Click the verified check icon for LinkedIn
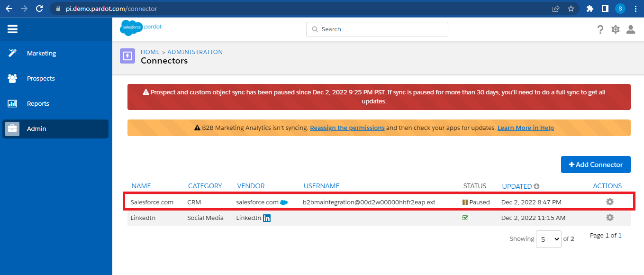The image size is (644, 275). coord(465,218)
